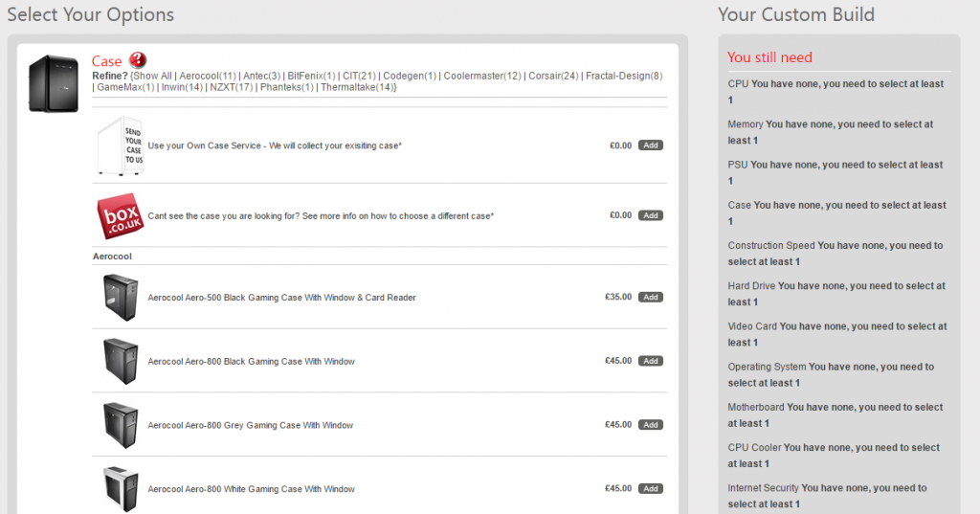Image resolution: width=980 pixels, height=514 pixels.
Task: Filter cases by BitFenix(1)
Action: pos(311,76)
